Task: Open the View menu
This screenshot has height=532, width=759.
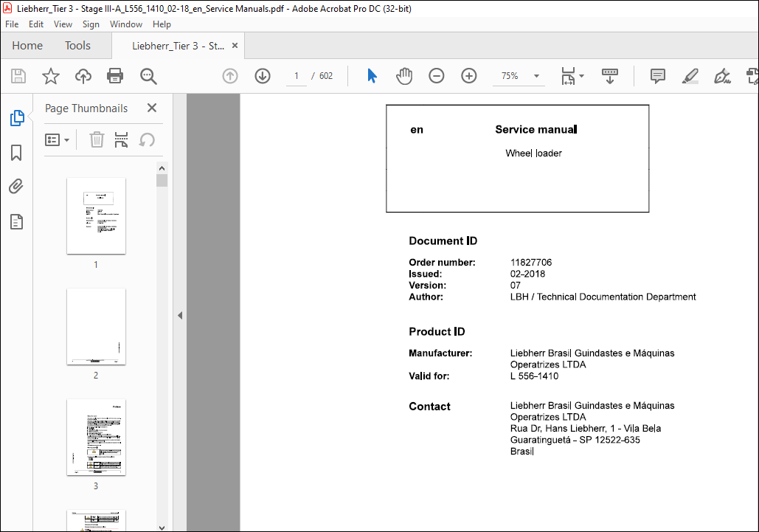Action: (63, 24)
